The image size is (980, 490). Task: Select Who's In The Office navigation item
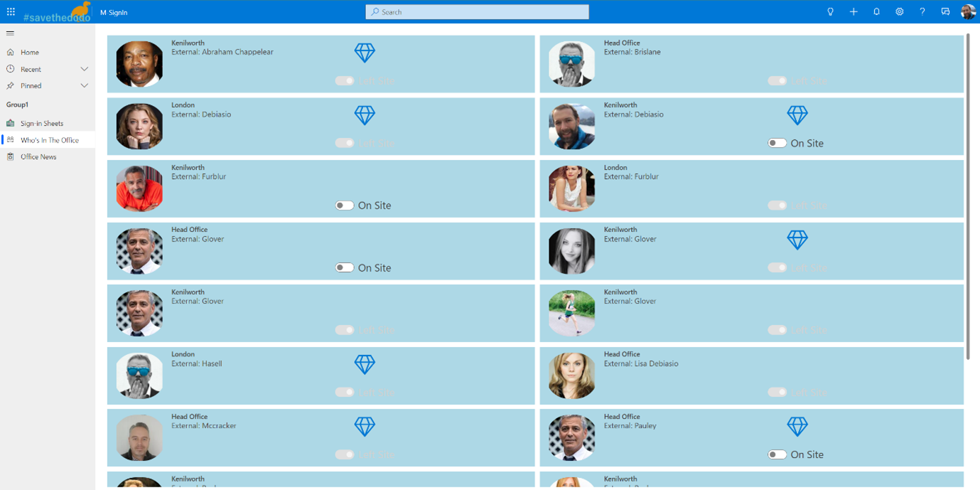coord(48,140)
